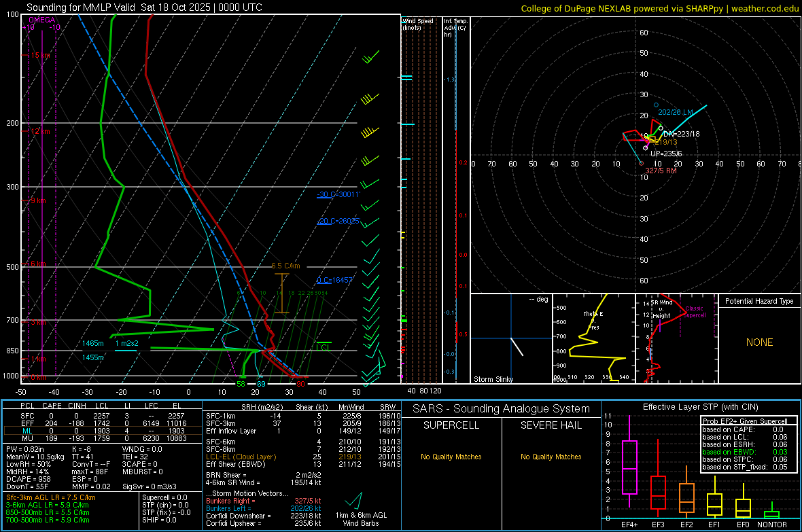Click the 'SFC-1km' shear row

[302, 416]
